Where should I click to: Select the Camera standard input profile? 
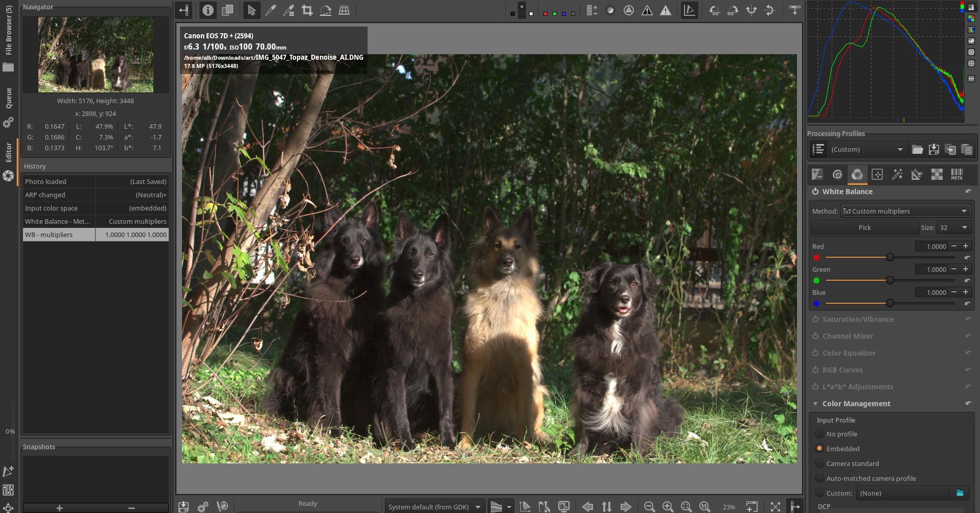click(x=819, y=463)
